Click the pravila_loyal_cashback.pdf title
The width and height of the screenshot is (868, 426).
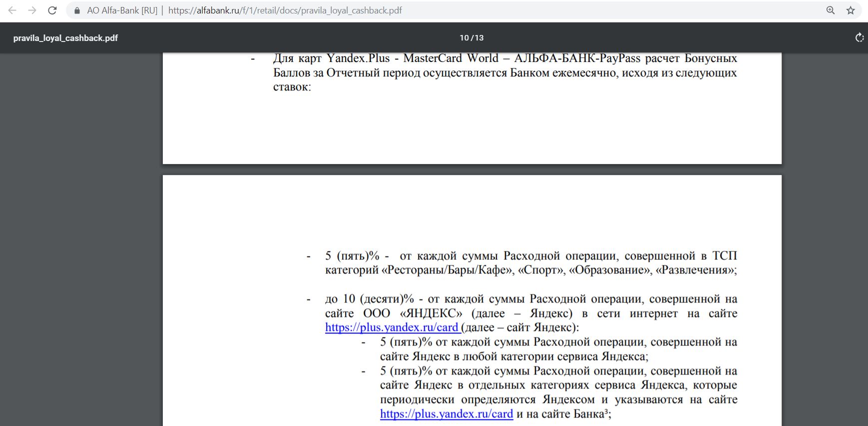pos(65,38)
